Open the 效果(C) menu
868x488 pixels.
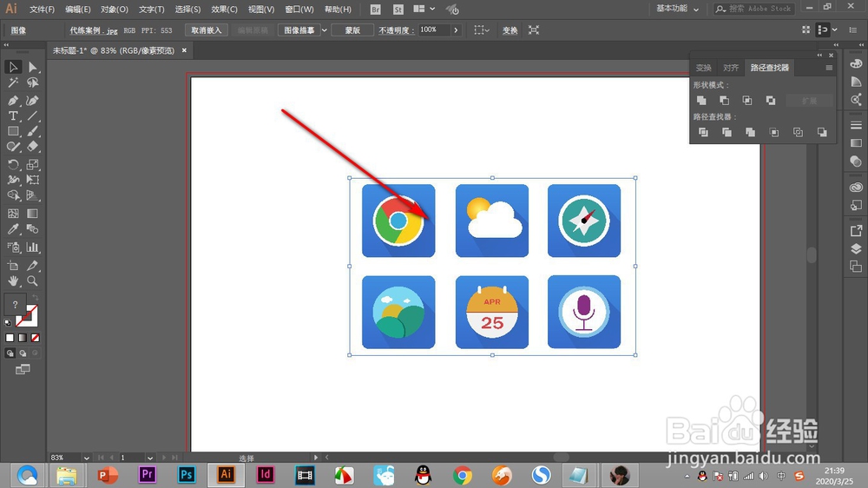[x=224, y=10]
